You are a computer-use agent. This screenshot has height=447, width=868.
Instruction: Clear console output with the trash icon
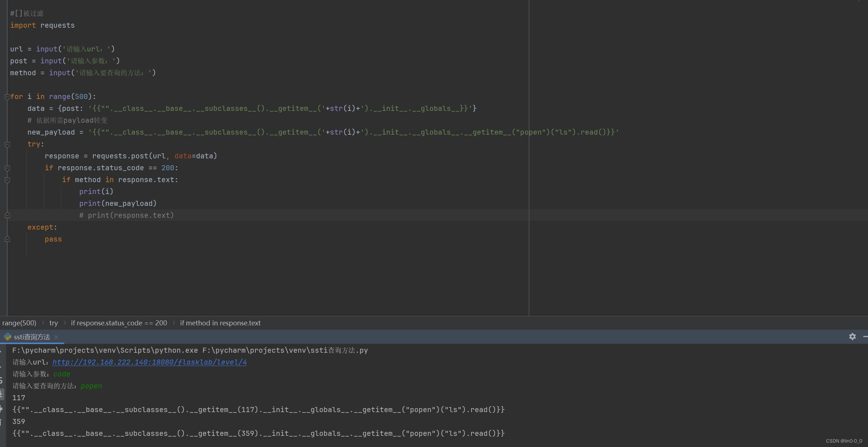click(1, 422)
